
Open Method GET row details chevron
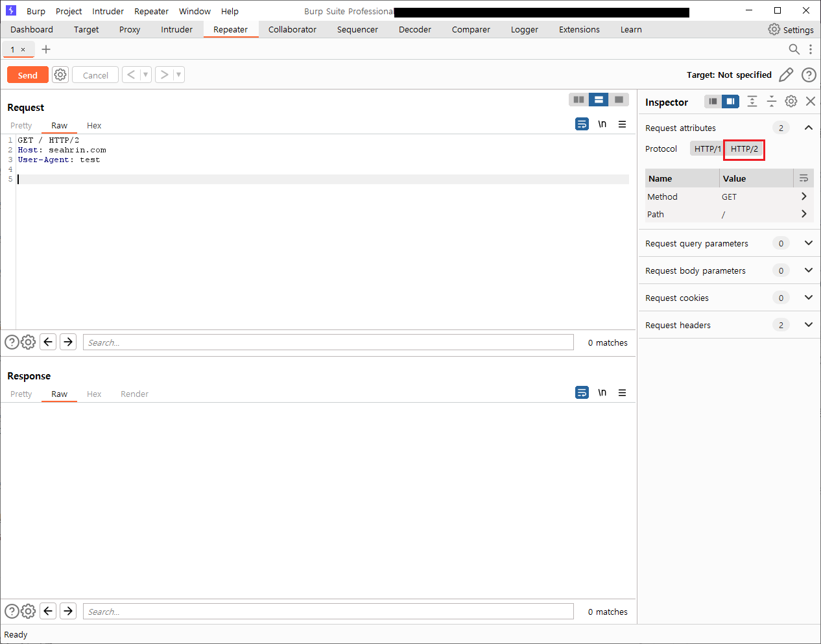tap(804, 197)
